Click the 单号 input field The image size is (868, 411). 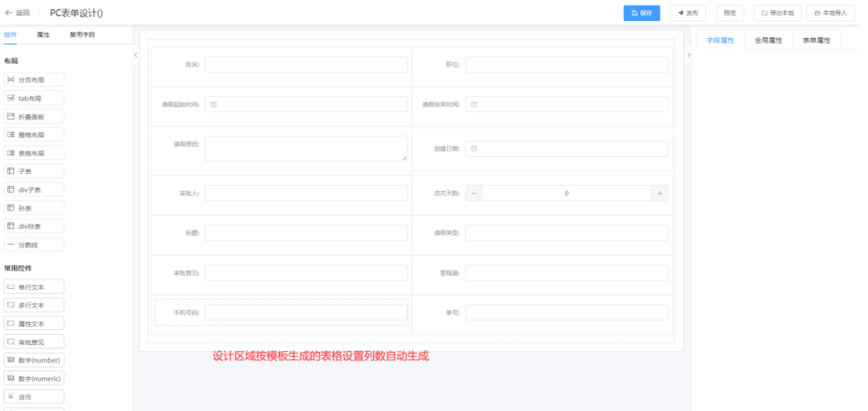click(x=566, y=312)
